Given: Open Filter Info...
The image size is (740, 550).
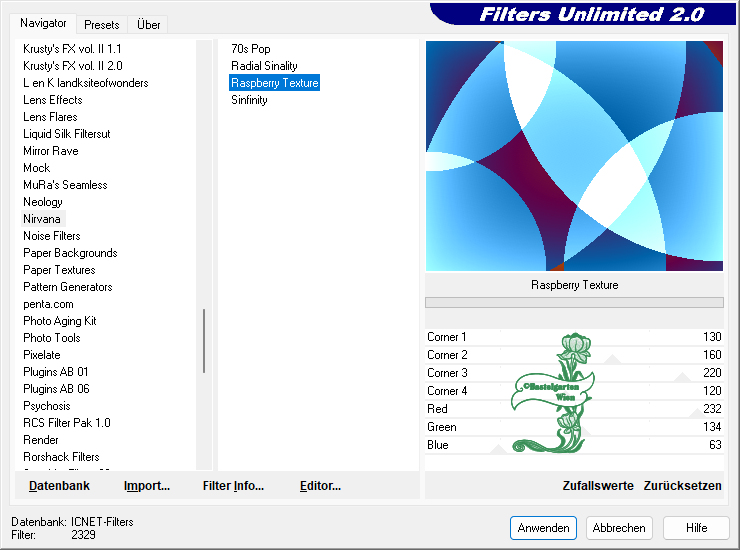Looking at the screenshot, I should (233, 486).
